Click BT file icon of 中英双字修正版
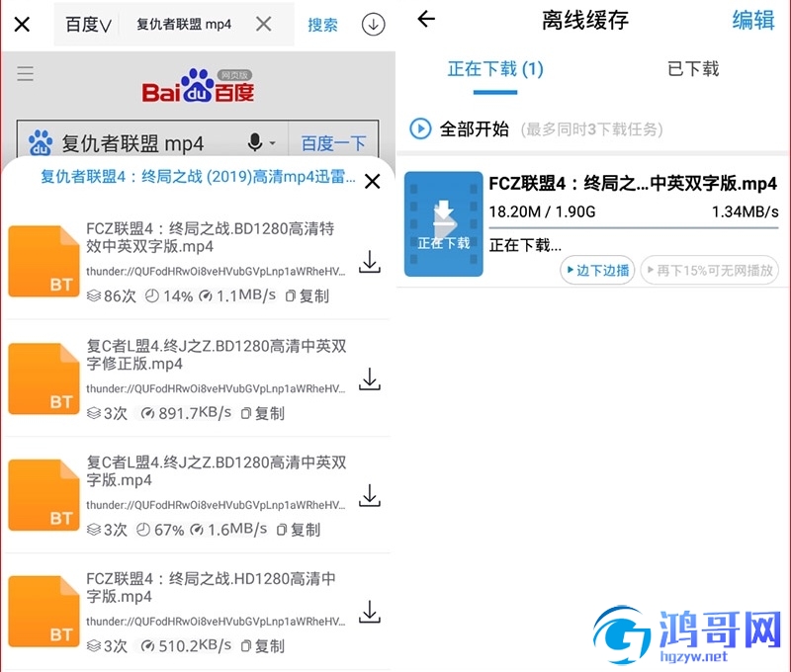This screenshot has width=791, height=672. point(44,378)
